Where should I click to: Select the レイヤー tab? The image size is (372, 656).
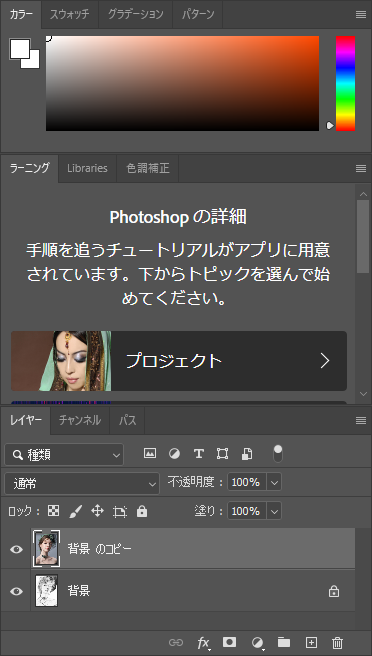click(x=26, y=420)
